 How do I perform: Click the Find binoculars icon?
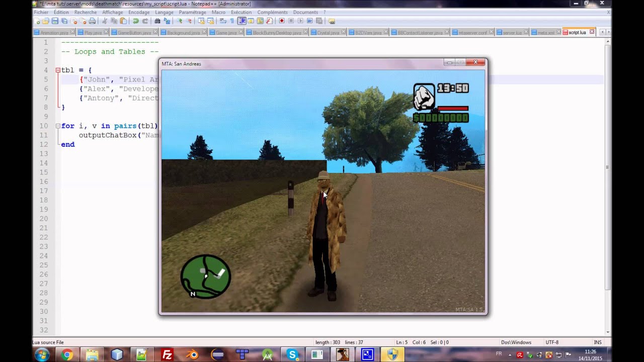coord(157,21)
